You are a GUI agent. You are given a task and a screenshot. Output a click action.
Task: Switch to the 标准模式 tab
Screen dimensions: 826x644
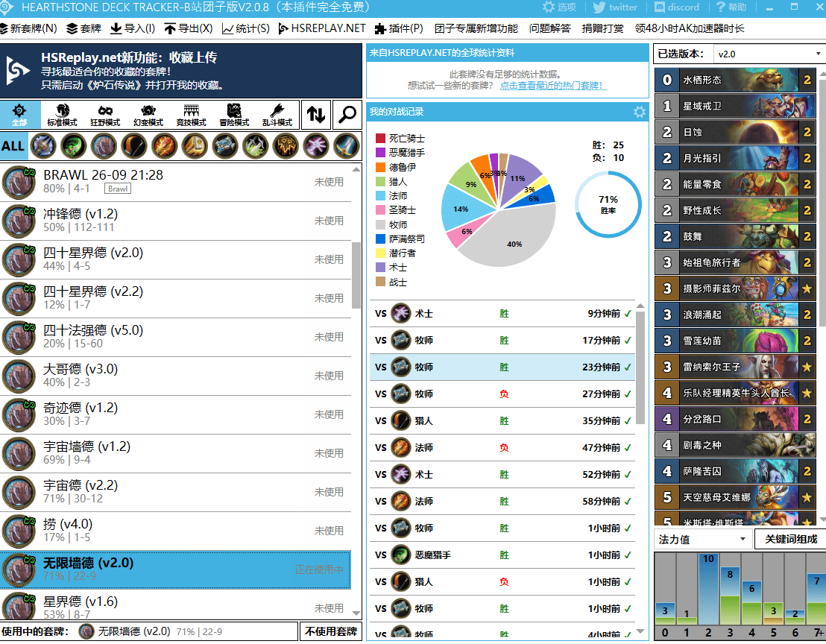click(x=62, y=115)
